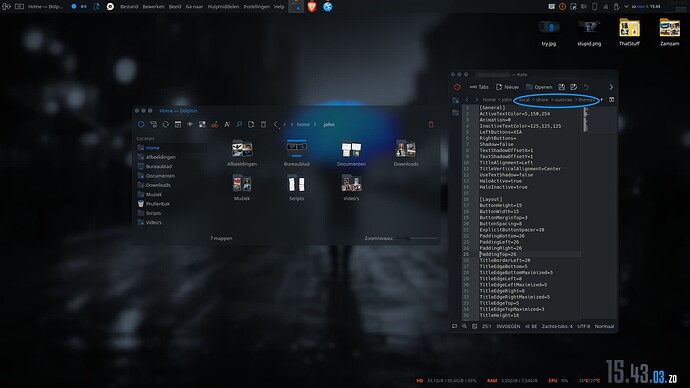Image resolution: width=690 pixels, height=388 pixels.
Task: Click the split view icon right of Kate's breadcrumb
Action: pos(611,100)
